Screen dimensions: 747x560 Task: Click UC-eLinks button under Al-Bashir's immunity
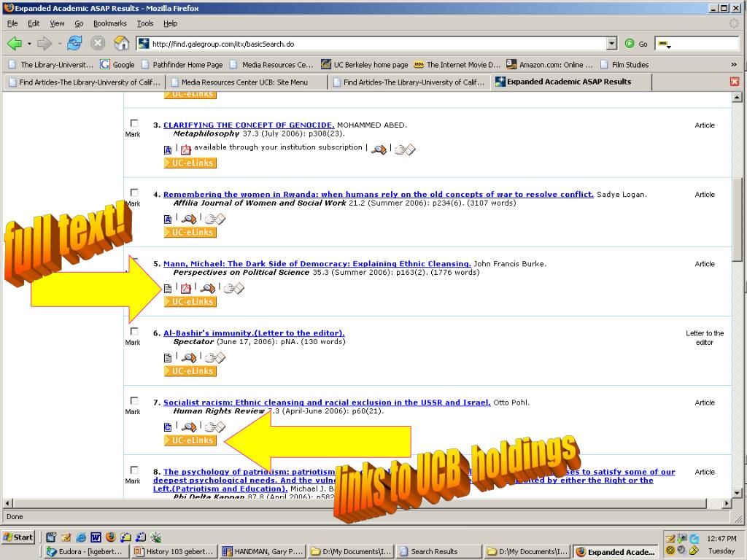190,371
